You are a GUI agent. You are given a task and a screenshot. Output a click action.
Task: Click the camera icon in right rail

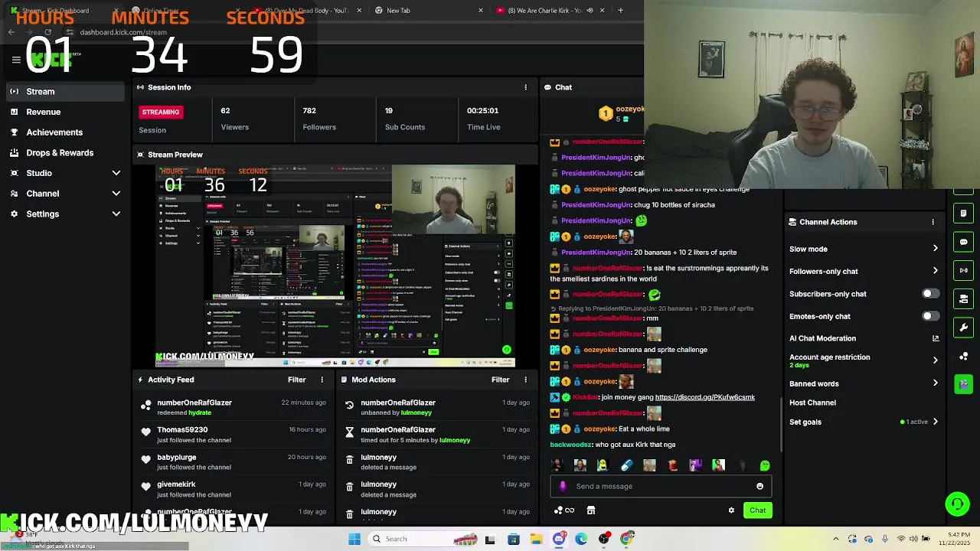[x=964, y=298]
